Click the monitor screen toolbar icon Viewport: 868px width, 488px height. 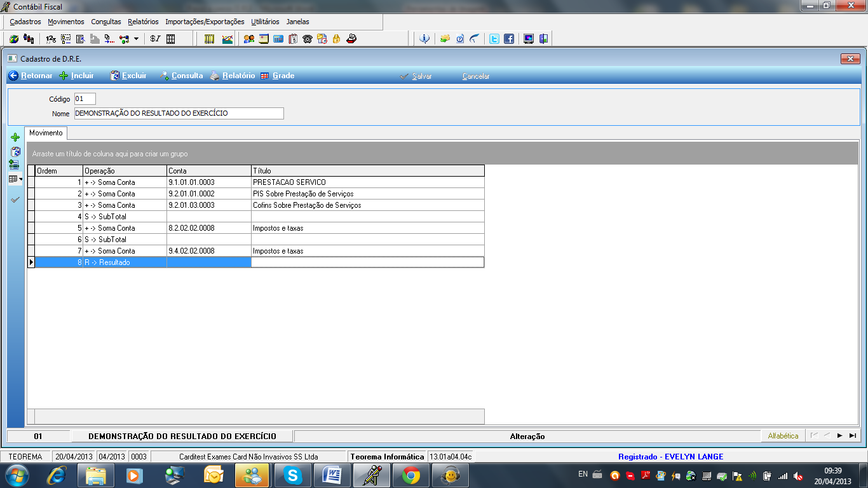[x=529, y=39]
